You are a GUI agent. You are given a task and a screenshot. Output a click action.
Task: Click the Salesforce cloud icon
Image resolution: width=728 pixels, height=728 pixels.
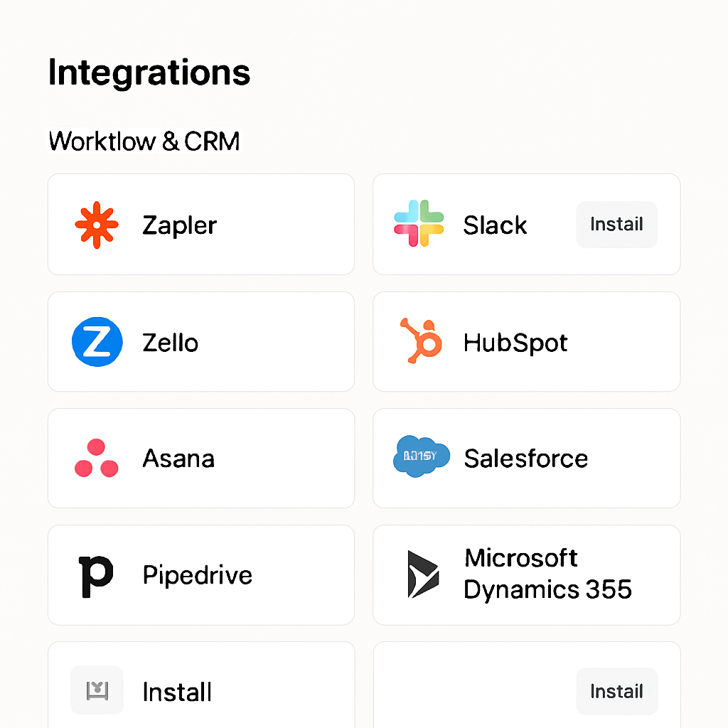[421, 458]
